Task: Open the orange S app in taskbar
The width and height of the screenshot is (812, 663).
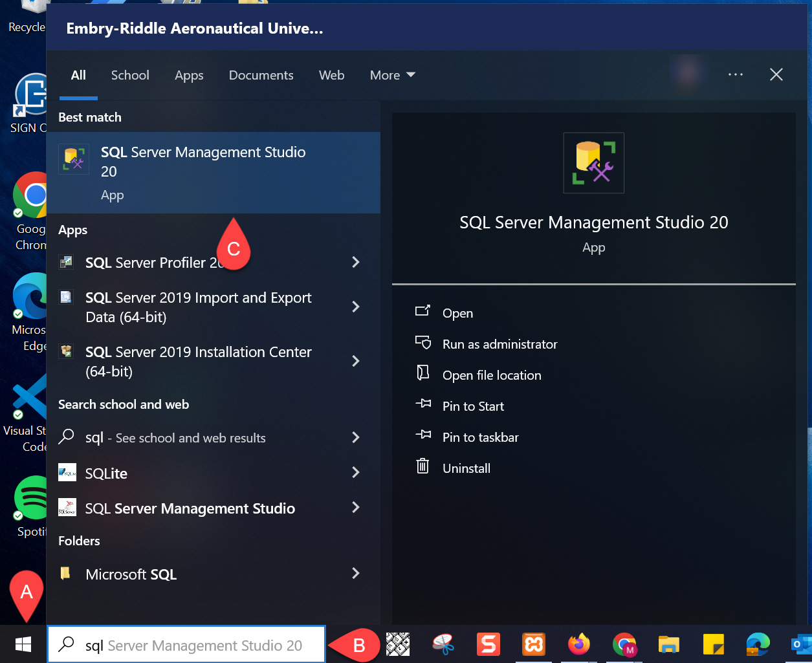Action: (x=488, y=644)
